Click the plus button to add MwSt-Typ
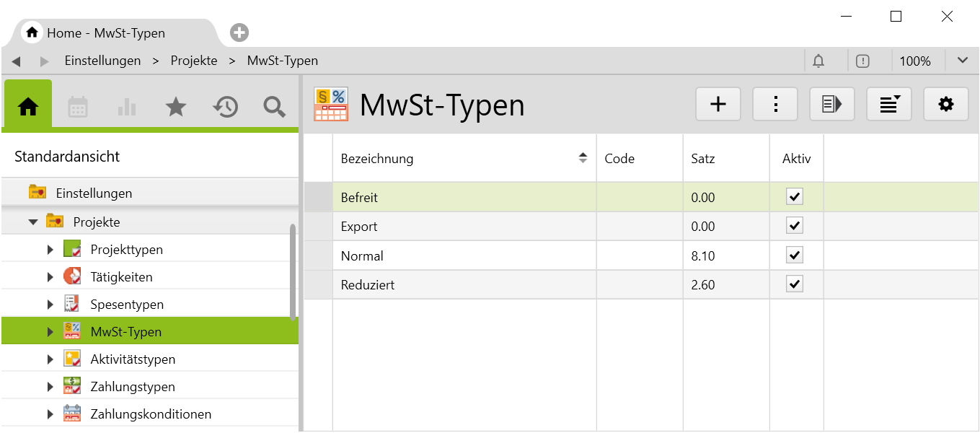The image size is (980, 433). (718, 105)
